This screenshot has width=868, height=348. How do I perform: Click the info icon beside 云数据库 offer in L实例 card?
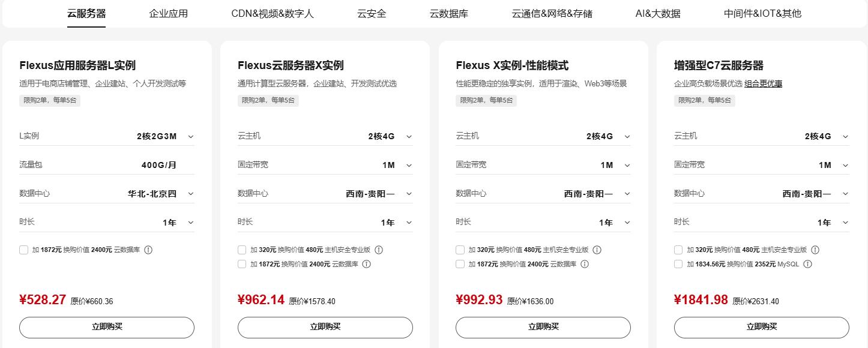pos(149,250)
